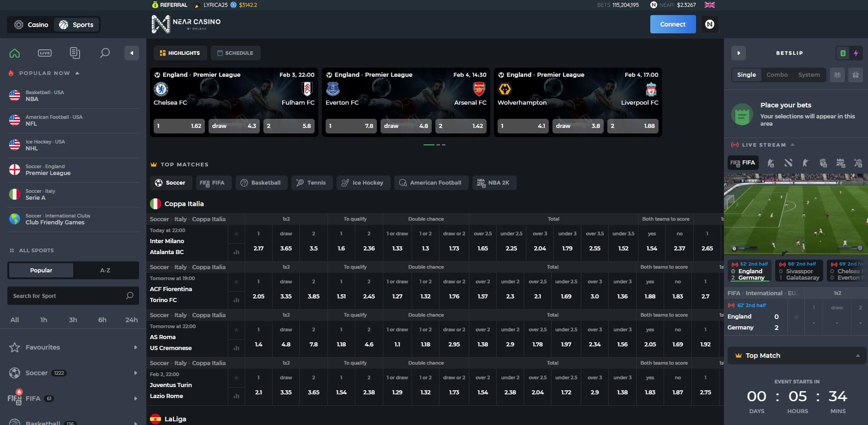Toggle the quick bet lightning icon
The height and width of the screenshot is (425, 868).
(856, 53)
